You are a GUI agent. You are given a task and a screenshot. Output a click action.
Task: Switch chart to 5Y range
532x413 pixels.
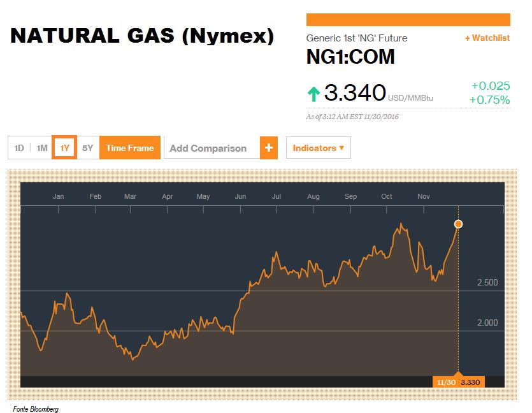pos(87,148)
